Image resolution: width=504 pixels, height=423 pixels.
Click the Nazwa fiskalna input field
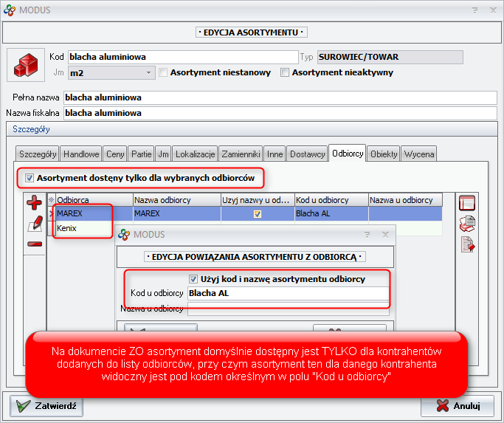pos(280,113)
